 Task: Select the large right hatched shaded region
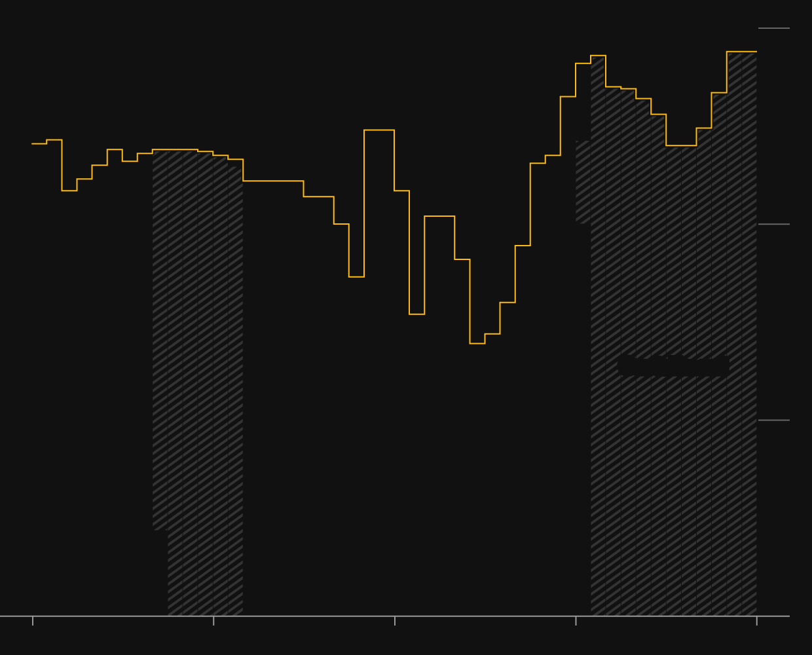click(x=673, y=458)
